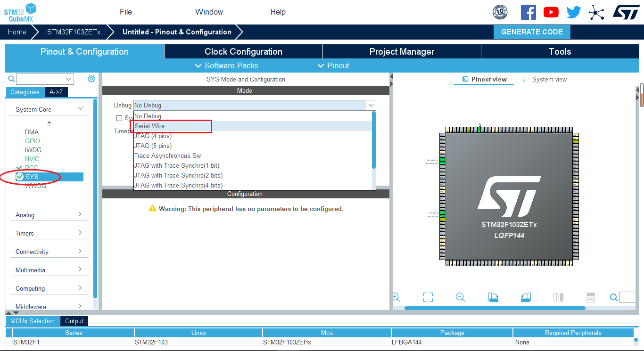The image size is (644, 351).
Task: Zoom out of the pinout view
Action: point(461,297)
